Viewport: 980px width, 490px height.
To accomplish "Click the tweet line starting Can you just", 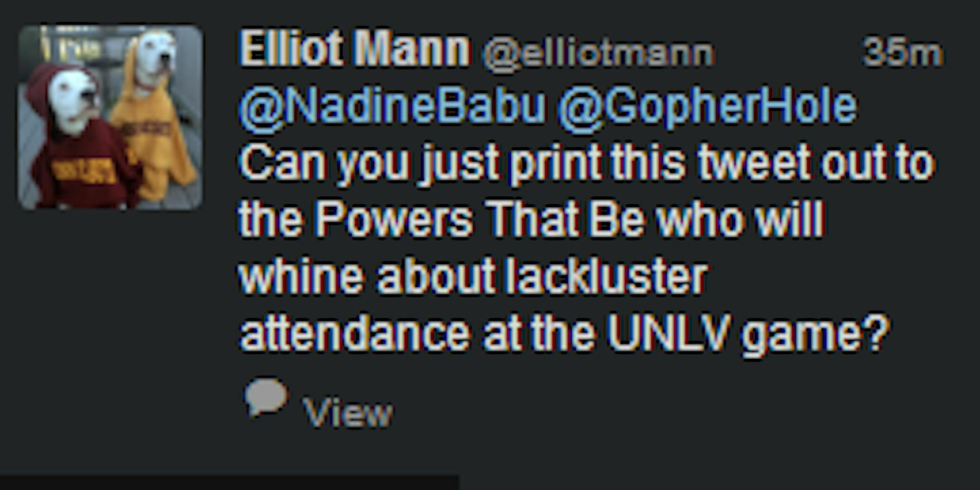I will [585, 163].
